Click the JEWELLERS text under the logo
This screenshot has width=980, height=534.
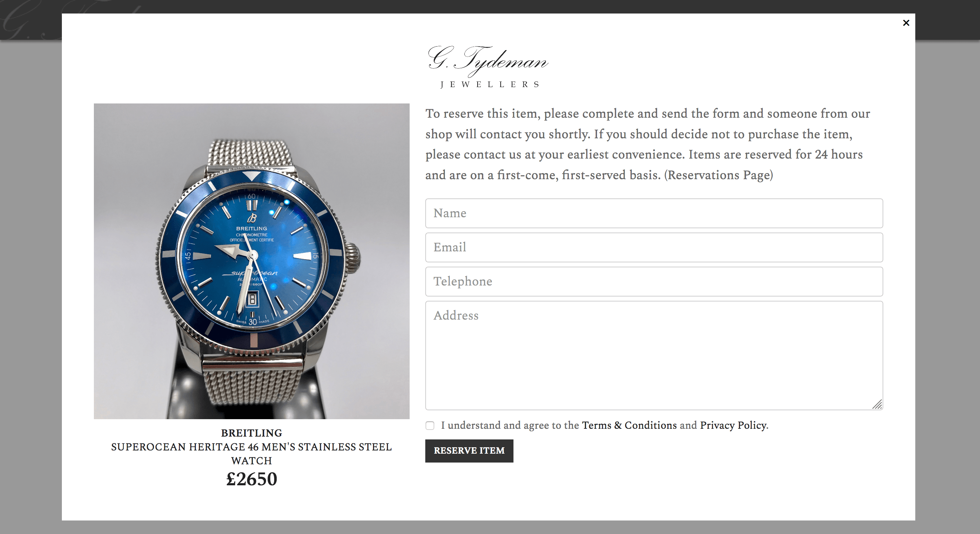(490, 84)
